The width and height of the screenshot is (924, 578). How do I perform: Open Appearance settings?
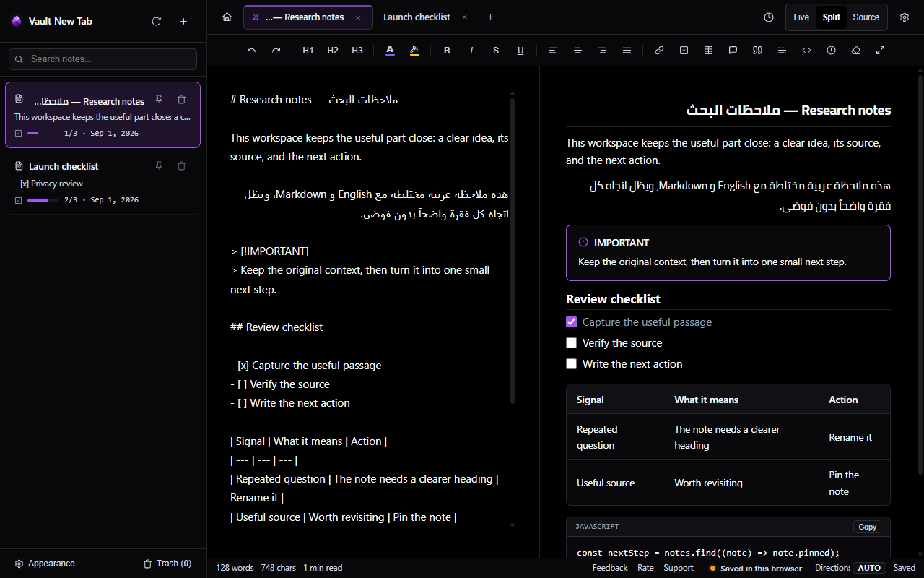(45, 564)
